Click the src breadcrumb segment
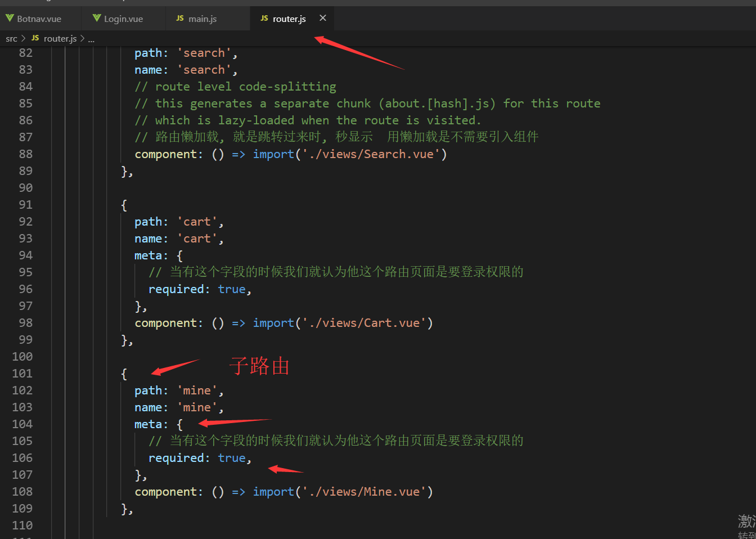The width and height of the screenshot is (756, 539). (11, 39)
